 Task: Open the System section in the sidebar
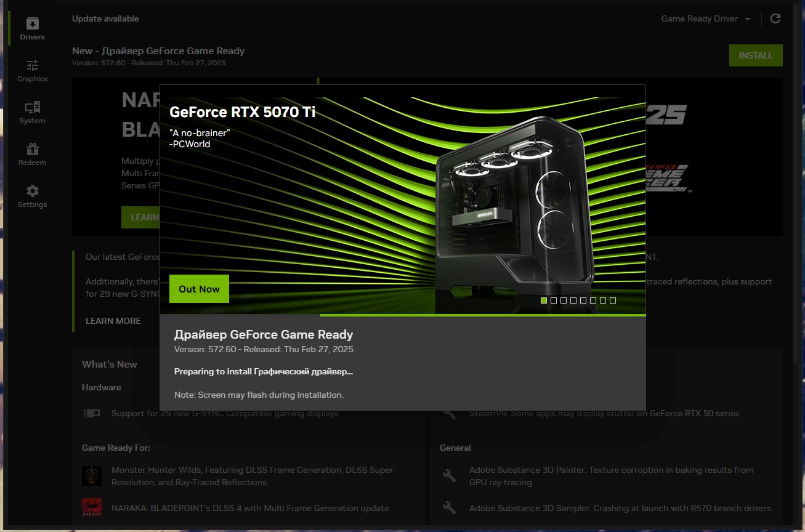tap(32, 113)
